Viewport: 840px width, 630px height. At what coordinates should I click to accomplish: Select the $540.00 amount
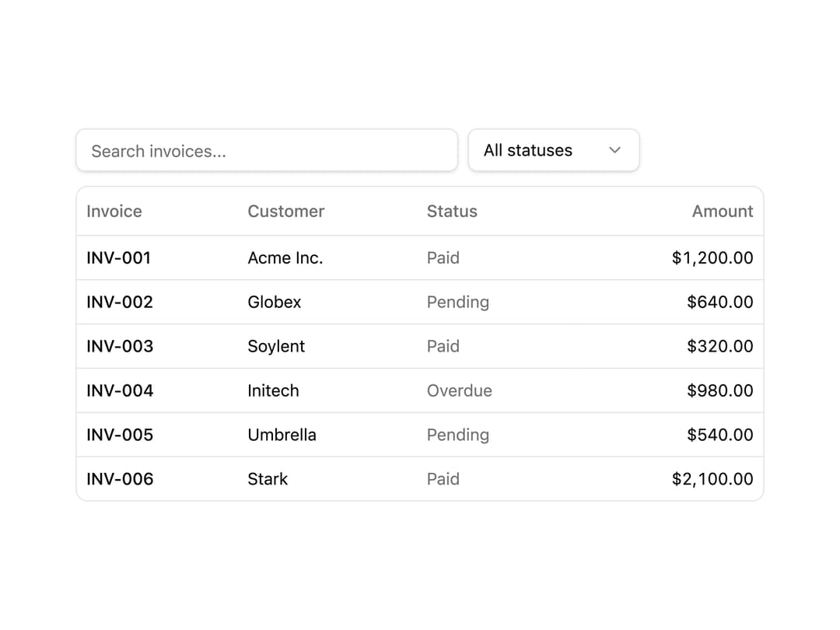click(x=720, y=435)
